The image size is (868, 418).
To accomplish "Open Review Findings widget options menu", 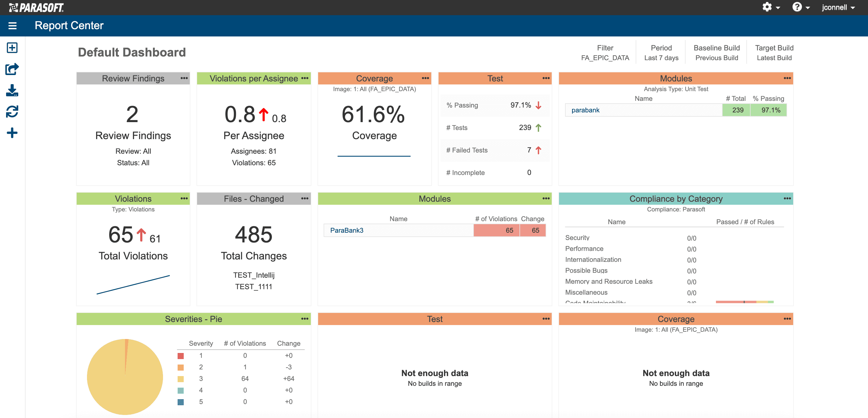I will (184, 78).
